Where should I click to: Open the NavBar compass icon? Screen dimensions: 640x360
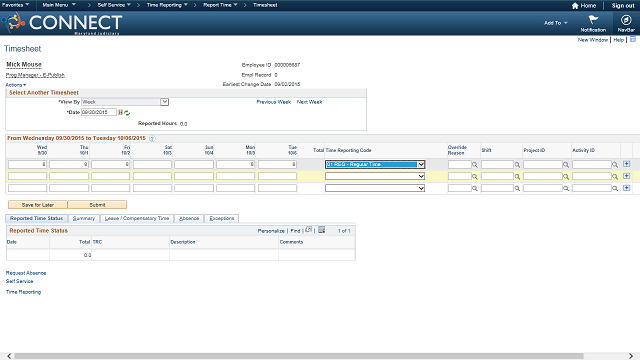[626, 20]
